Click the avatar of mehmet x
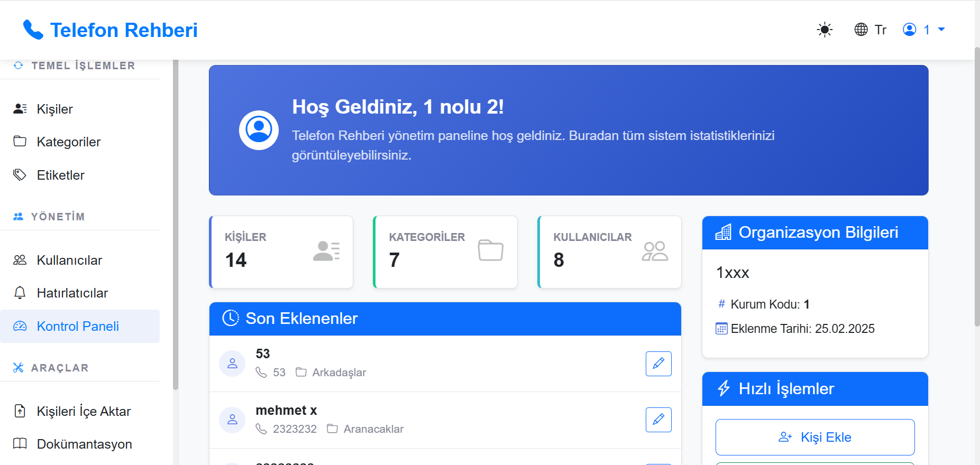 [232, 420]
